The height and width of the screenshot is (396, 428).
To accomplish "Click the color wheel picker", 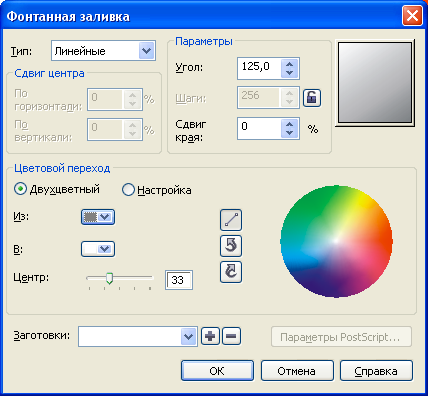I will 336,241.
